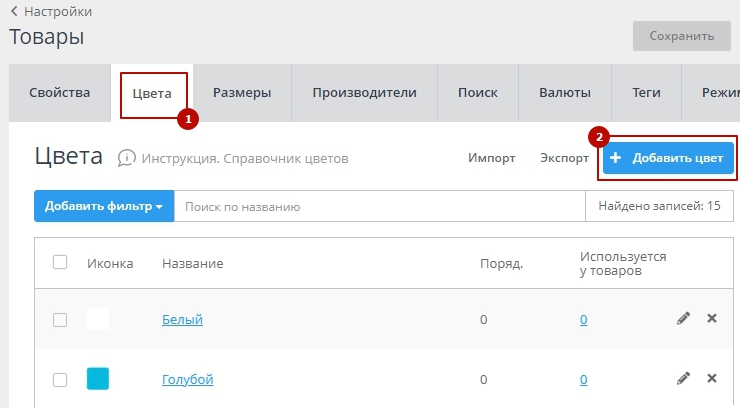This screenshot has width=740, height=408.
Task: Click the Импорт link
Action: (491, 158)
